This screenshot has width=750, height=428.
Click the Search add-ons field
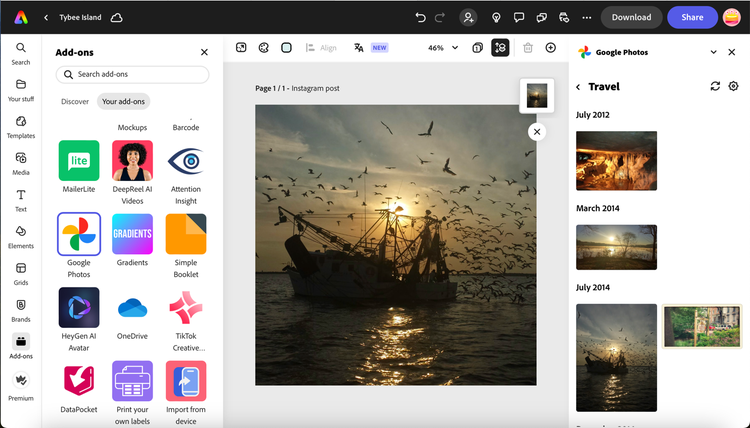click(132, 74)
